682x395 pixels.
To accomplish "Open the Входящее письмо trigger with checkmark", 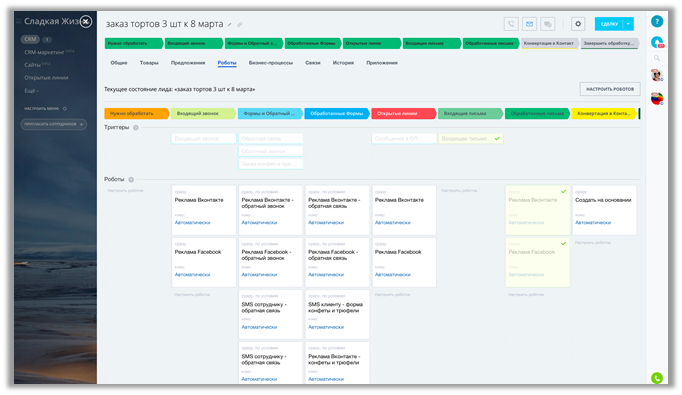I will click(x=471, y=139).
